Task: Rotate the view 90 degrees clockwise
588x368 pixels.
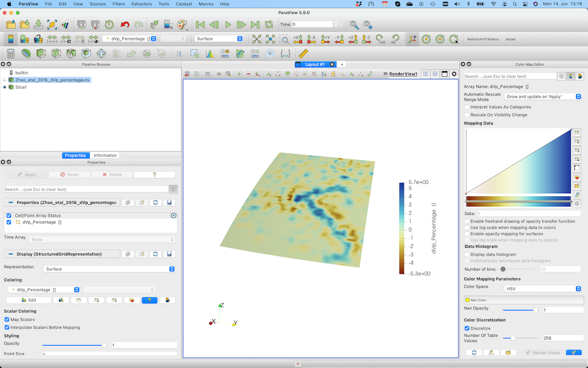Action: pos(381,39)
